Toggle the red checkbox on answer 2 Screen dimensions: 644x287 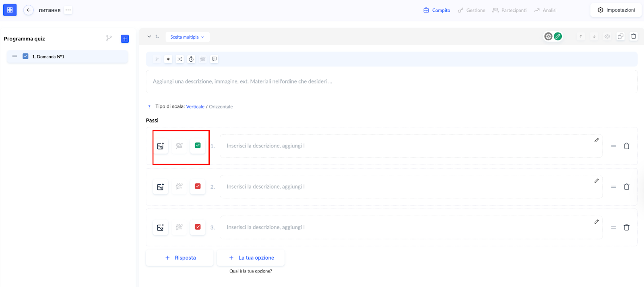pos(198,186)
